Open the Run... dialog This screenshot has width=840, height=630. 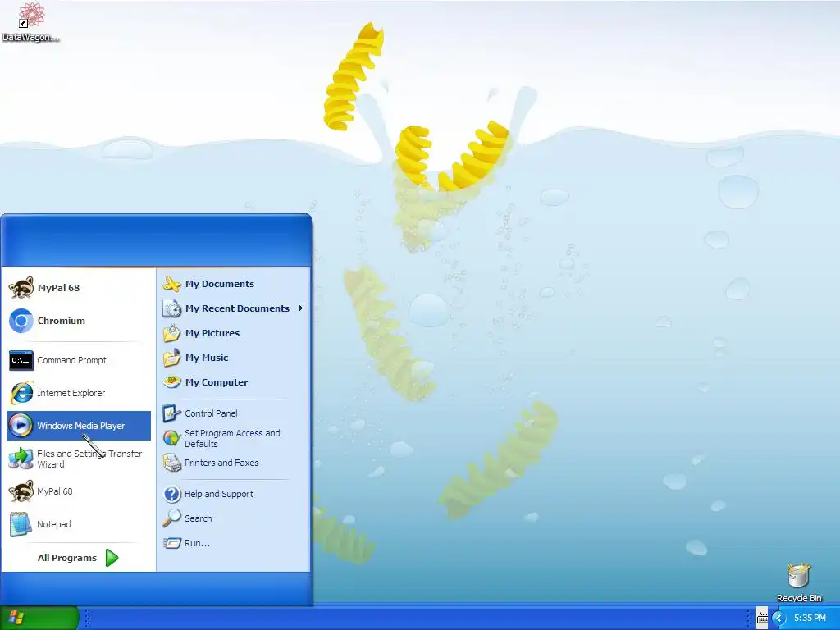(233, 543)
